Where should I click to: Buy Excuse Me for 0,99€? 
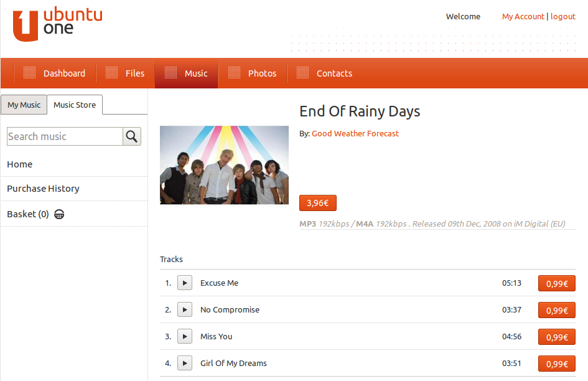pyautogui.click(x=556, y=283)
